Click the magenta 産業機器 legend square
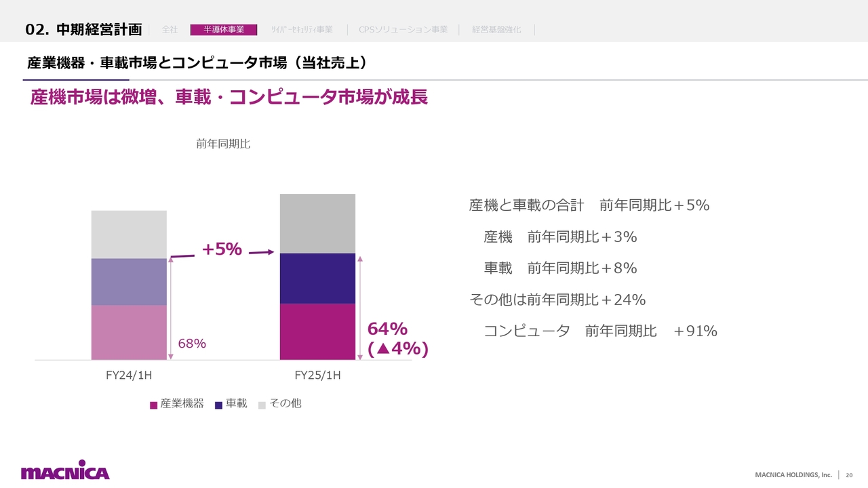The width and height of the screenshot is (868, 488). point(153,405)
